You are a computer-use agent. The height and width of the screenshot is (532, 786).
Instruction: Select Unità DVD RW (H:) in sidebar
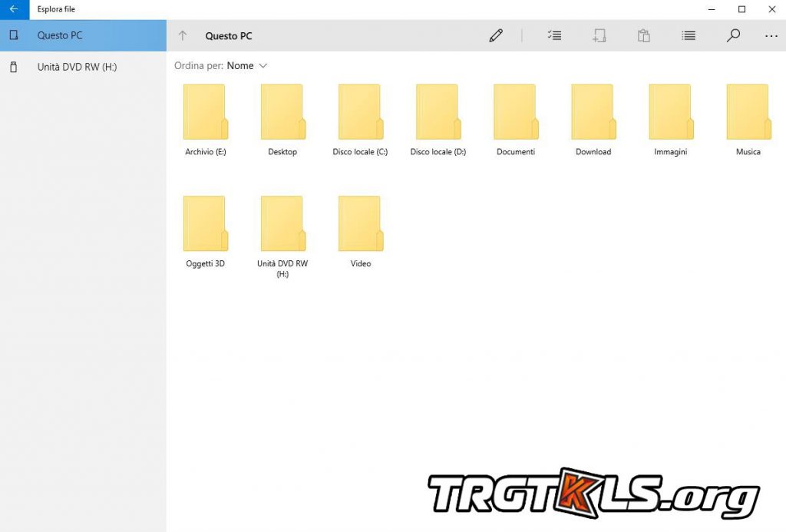coord(77,67)
